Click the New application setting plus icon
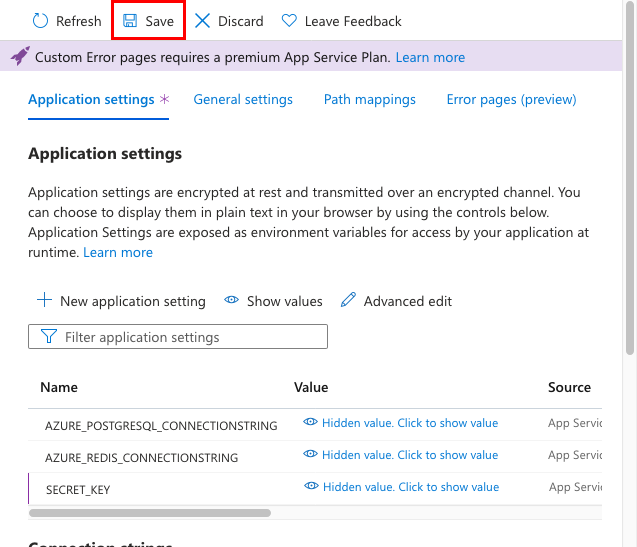The width and height of the screenshot is (637, 547). click(x=44, y=300)
